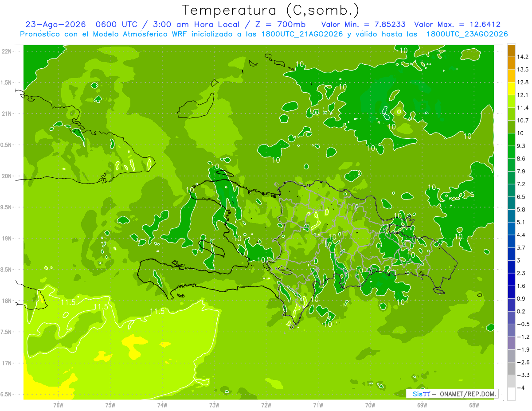
Task: Click the colorbar value "-3.3"
Action: point(523,375)
